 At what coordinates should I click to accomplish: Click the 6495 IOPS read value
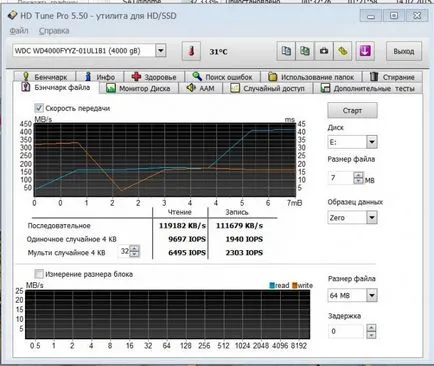[x=187, y=253]
